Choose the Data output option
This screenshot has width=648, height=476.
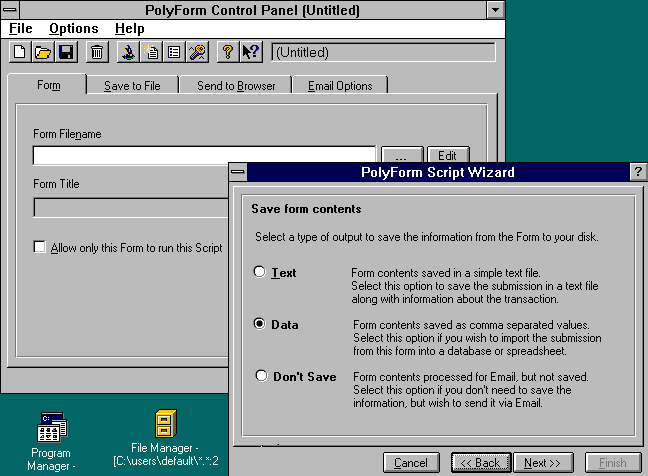261,324
